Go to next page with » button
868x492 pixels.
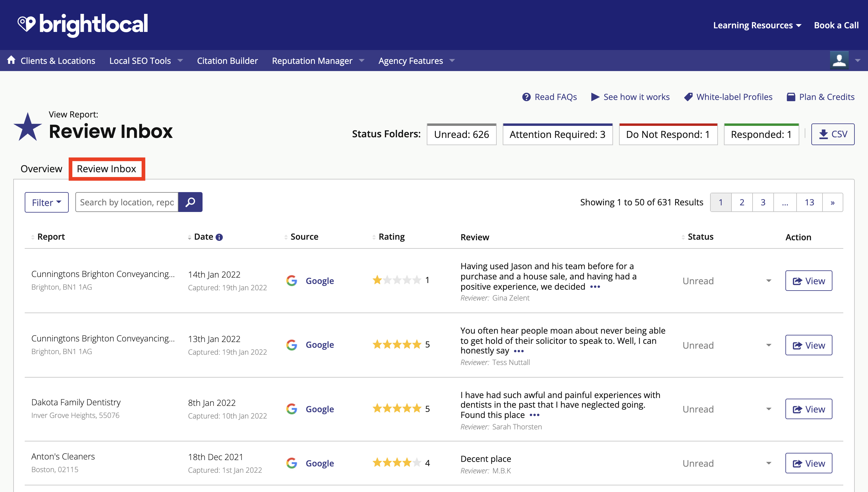pos(832,202)
